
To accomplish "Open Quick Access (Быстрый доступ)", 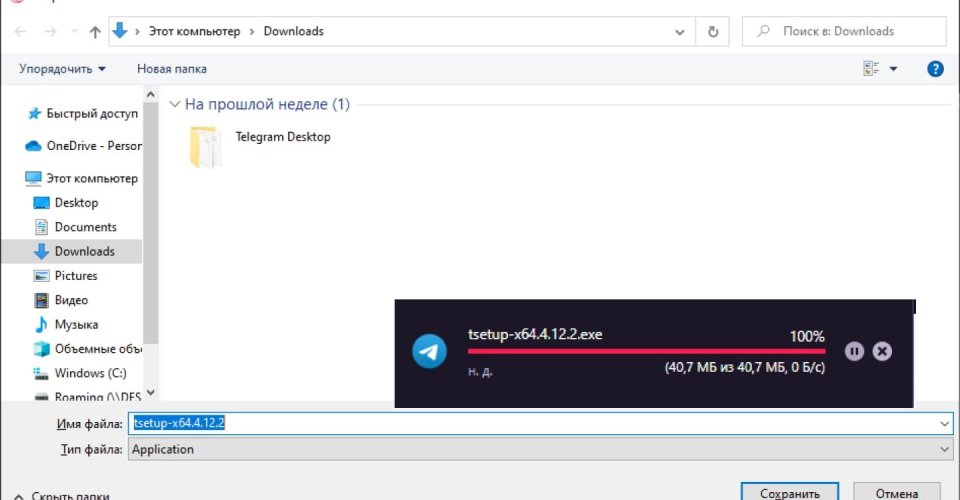I will pos(90,114).
